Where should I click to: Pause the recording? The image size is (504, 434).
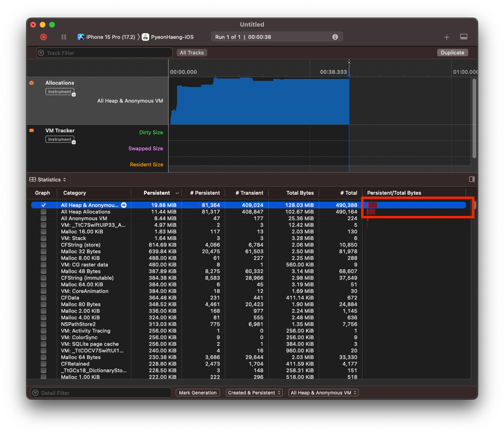[x=64, y=37]
